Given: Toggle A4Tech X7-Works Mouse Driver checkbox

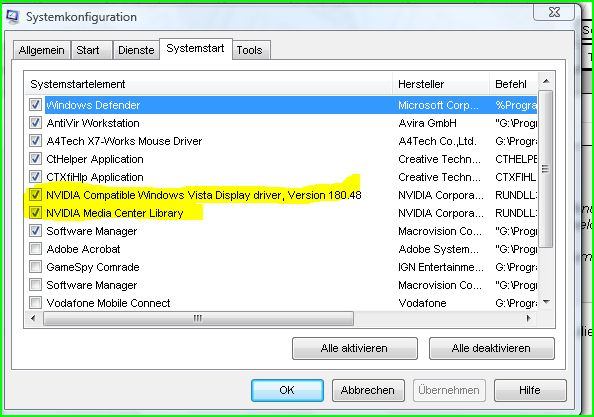Looking at the screenshot, I should 35,141.
